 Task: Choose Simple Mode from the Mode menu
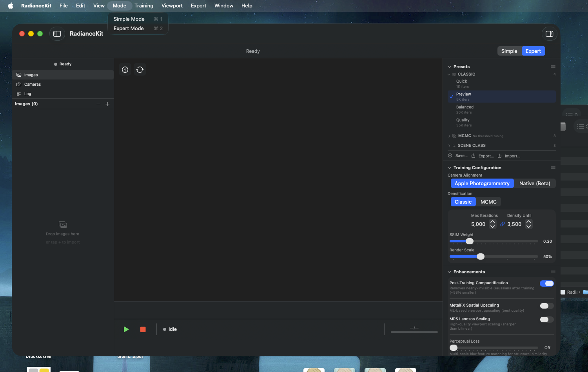tap(138, 19)
